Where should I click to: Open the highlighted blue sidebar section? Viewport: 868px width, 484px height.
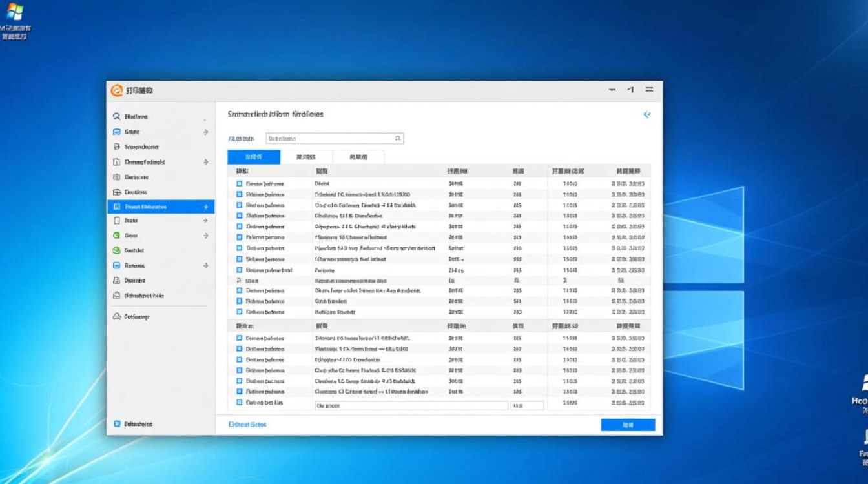point(155,206)
